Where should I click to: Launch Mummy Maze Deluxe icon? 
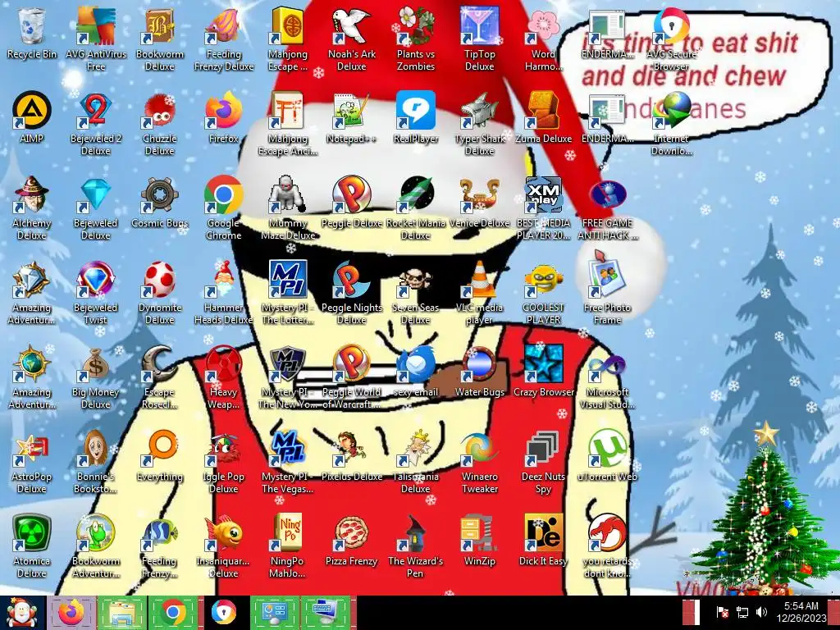288,208
